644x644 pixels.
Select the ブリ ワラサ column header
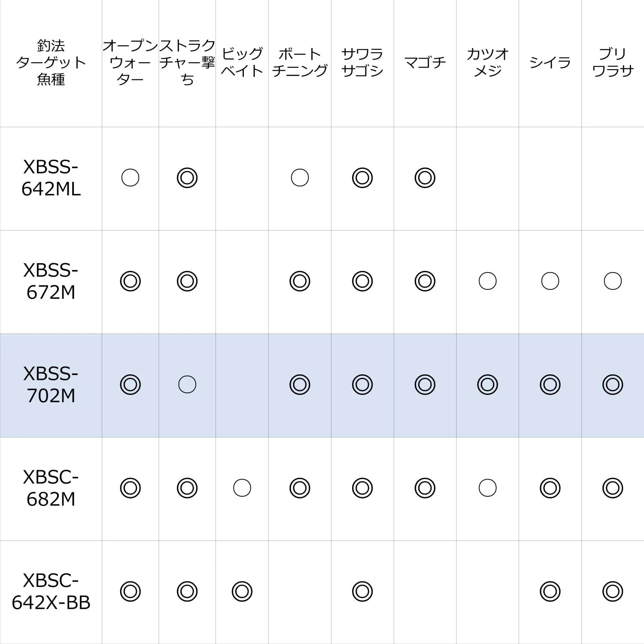coord(612,62)
